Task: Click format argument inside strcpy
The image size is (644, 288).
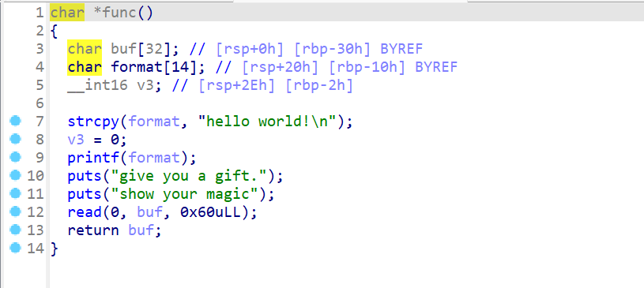Action: point(153,122)
